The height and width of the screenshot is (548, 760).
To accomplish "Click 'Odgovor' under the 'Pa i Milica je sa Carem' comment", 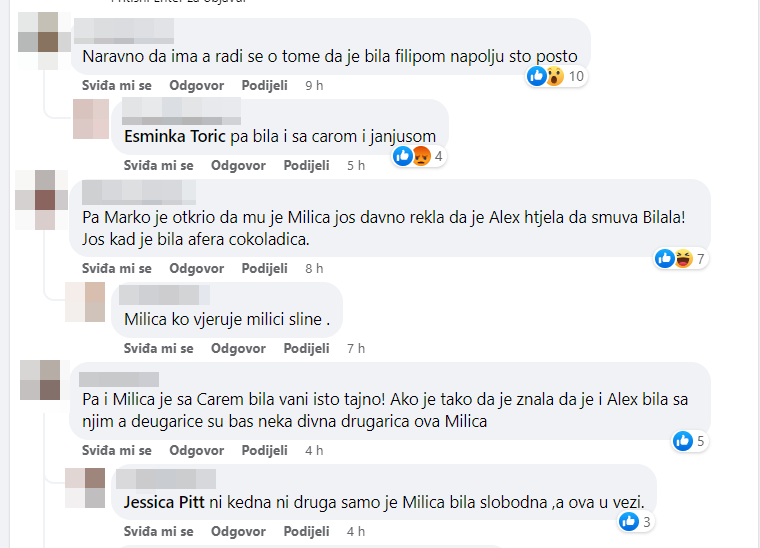I will pyautogui.click(x=197, y=450).
